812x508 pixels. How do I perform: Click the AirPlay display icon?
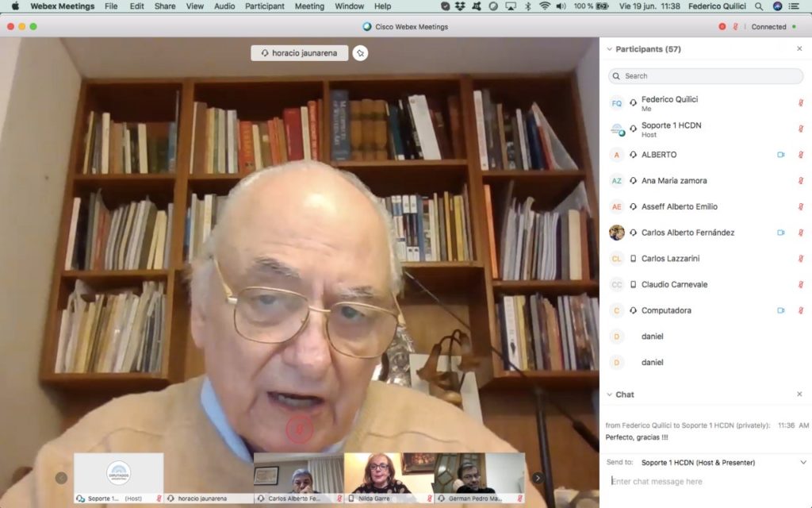pyautogui.click(x=510, y=6)
